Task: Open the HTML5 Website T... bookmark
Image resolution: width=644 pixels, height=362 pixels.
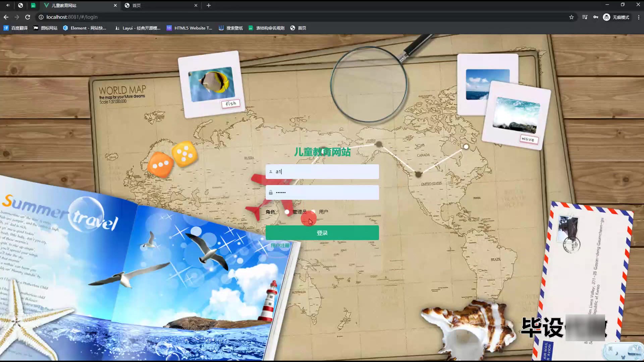Action: click(x=190, y=28)
